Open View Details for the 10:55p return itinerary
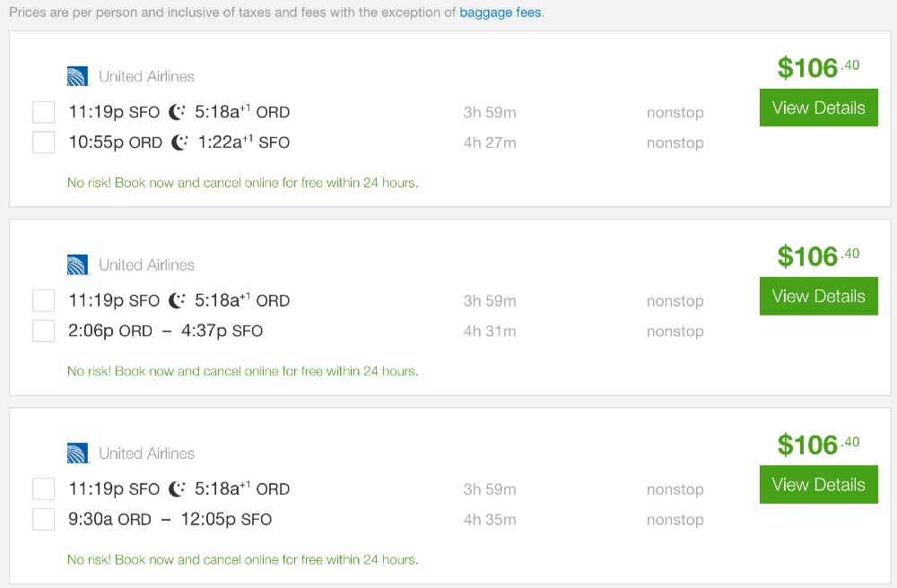This screenshot has height=588, width=897. point(818,108)
